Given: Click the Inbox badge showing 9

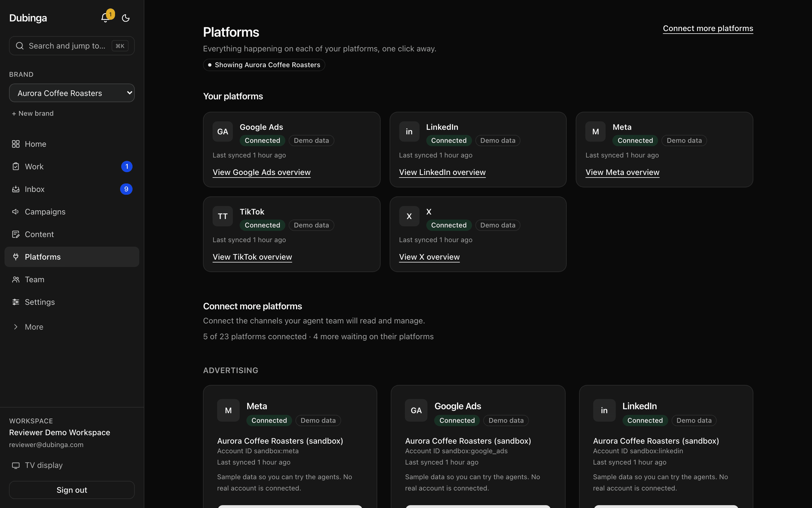Looking at the screenshot, I should click(x=126, y=189).
